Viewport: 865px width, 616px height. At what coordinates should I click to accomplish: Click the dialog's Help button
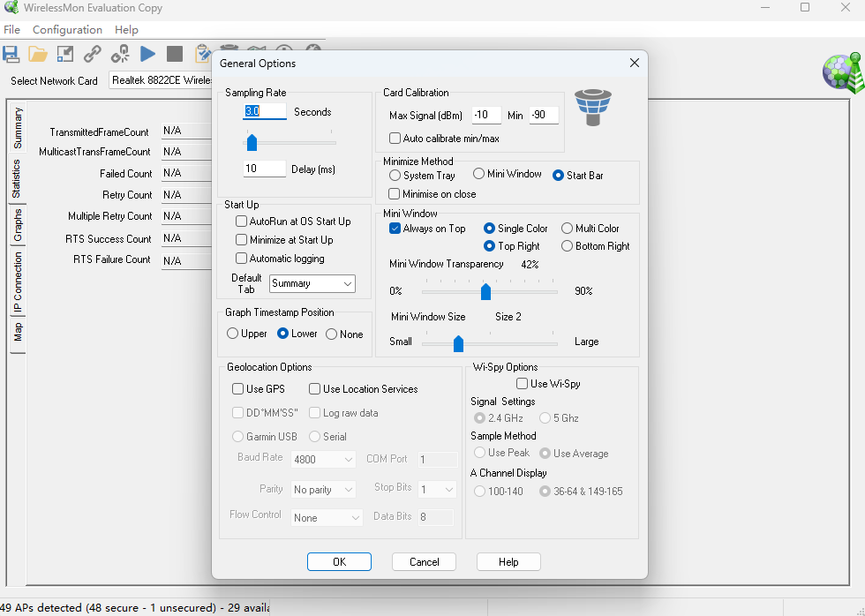[x=508, y=562]
